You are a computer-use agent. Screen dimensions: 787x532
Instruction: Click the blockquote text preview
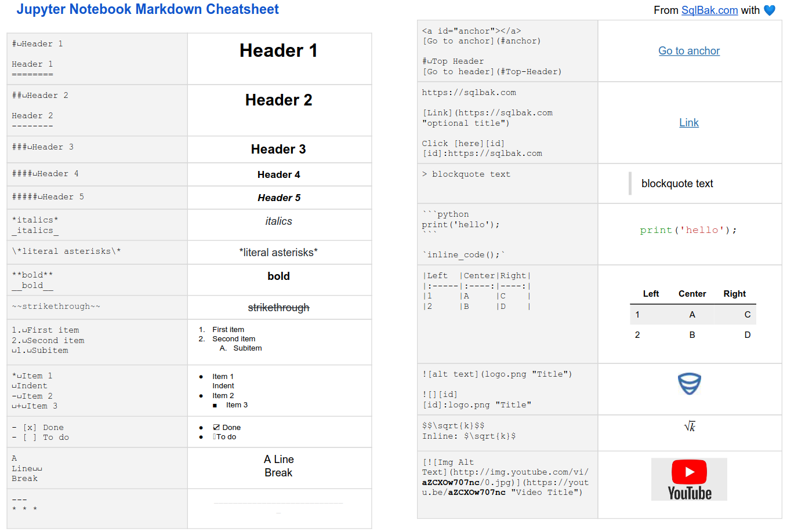[677, 184]
